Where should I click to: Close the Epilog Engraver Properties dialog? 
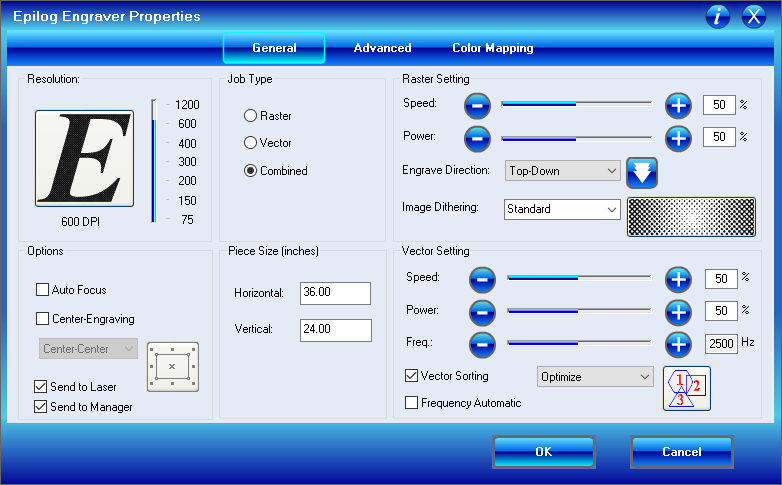(754, 16)
